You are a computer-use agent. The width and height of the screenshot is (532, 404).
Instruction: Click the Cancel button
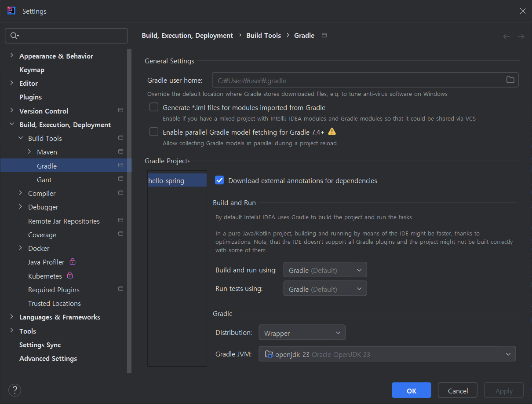(458, 390)
